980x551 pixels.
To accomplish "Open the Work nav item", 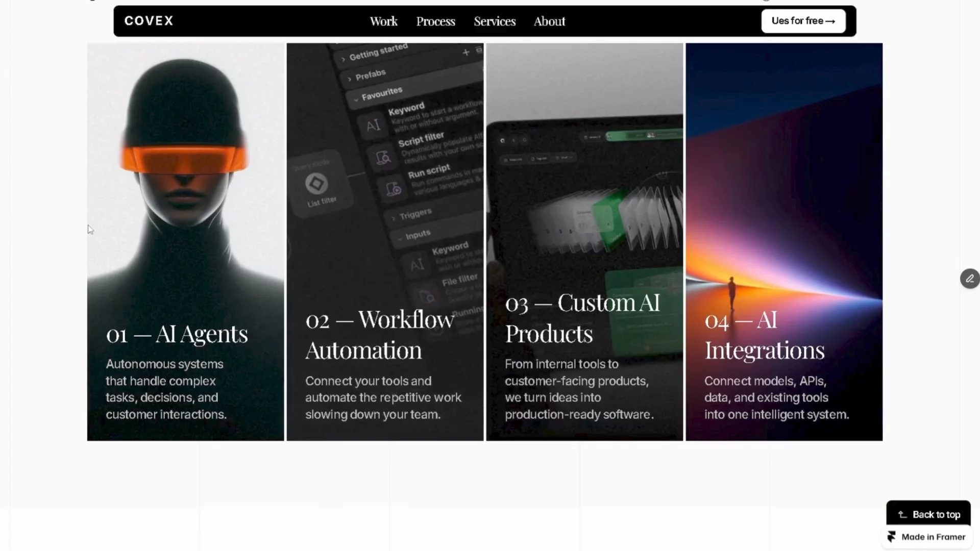I will [x=384, y=21].
